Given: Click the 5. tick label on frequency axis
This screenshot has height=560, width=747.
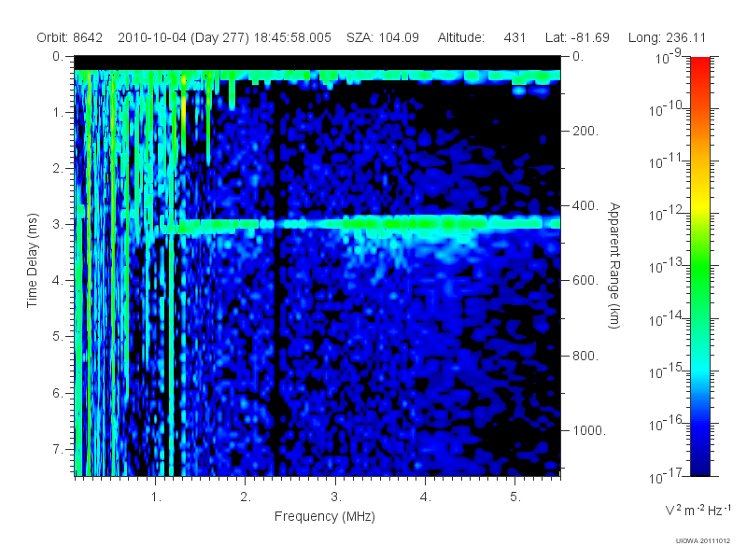Looking at the screenshot, I should pos(515,497).
